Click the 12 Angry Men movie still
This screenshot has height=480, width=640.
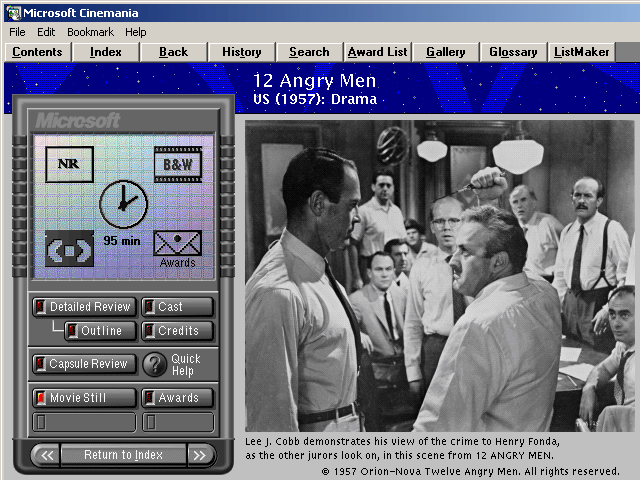440,276
